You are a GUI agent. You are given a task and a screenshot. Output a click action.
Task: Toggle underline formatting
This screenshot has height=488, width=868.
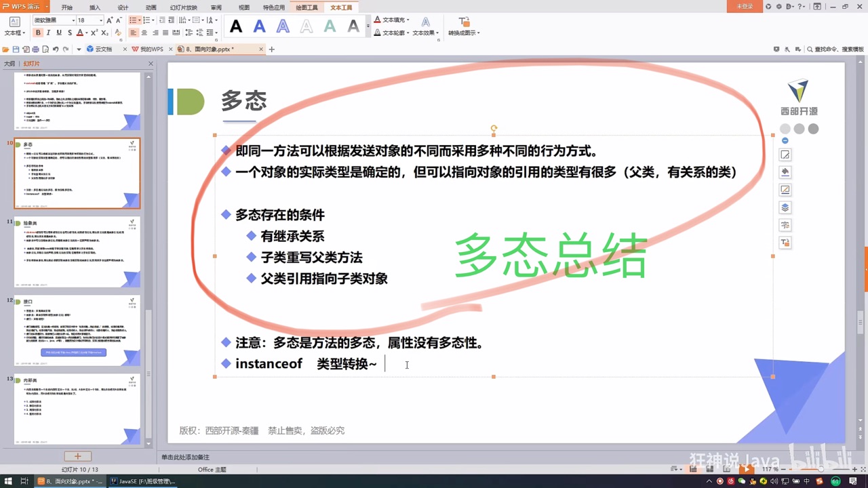click(59, 33)
